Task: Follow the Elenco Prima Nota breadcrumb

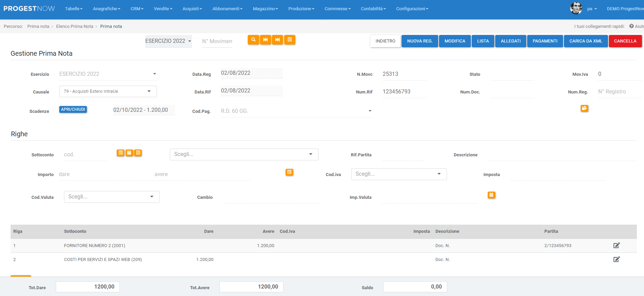Action: click(75, 27)
